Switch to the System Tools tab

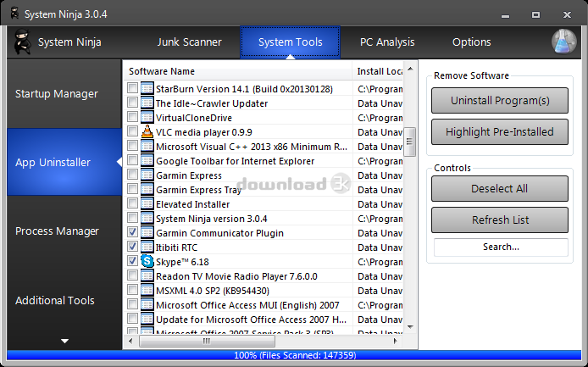point(291,42)
